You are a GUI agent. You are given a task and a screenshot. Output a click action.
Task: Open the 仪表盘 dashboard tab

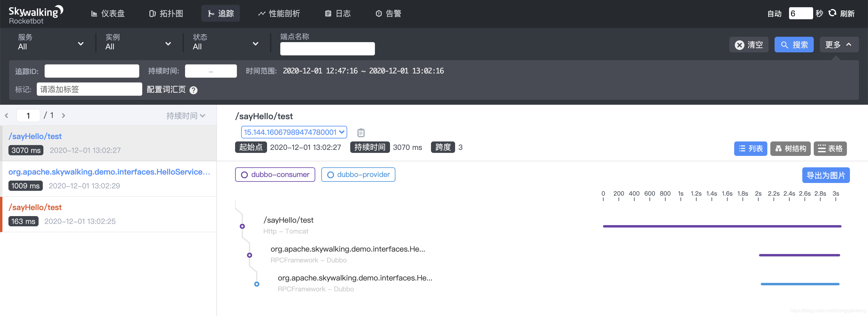pos(108,14)
